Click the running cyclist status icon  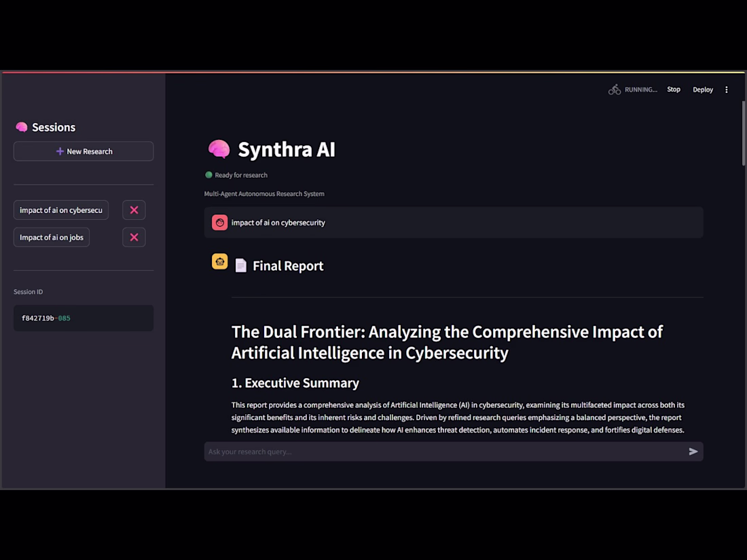click(x=615, y=90)
